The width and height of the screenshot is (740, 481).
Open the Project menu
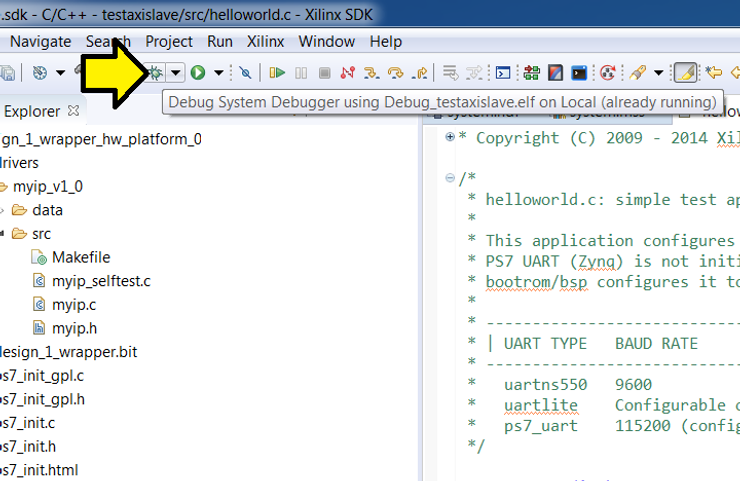[169, 42]
